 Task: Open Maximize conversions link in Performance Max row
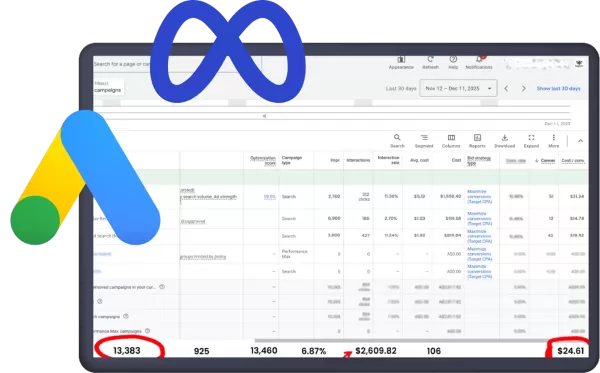coord(479,254)
